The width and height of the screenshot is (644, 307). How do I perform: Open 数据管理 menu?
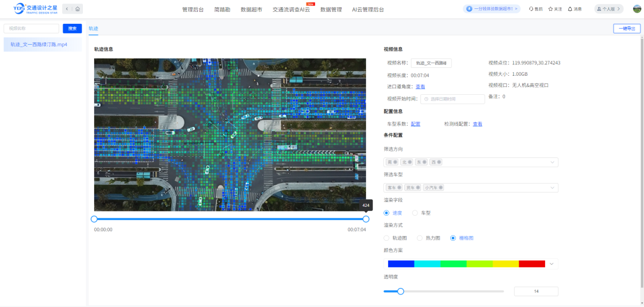(331, 10)
